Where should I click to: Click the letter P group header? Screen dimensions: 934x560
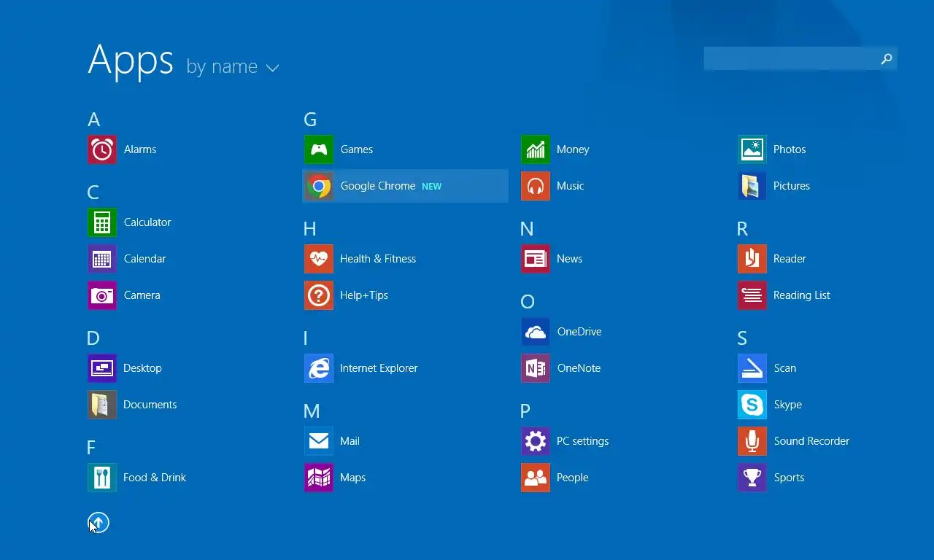tap(525, 411)
